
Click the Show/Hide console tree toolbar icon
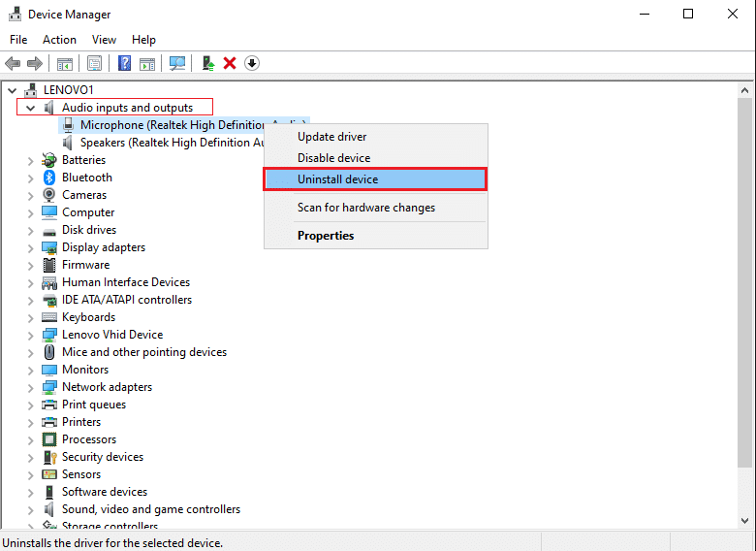64,63
